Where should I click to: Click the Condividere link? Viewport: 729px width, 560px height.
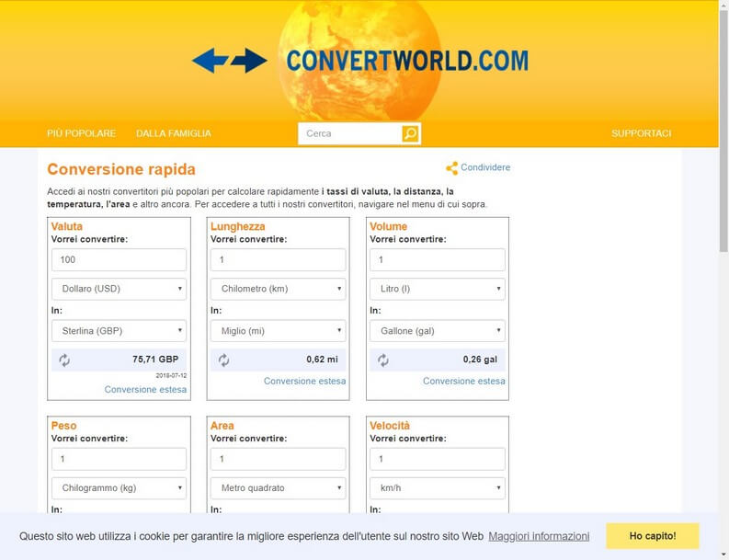[x=485, y=167]
